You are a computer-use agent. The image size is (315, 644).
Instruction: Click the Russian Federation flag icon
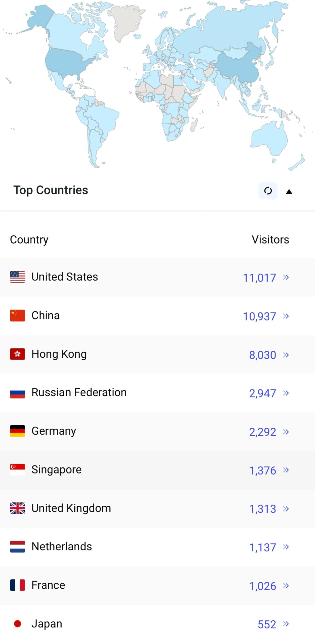tap(18, 393)
